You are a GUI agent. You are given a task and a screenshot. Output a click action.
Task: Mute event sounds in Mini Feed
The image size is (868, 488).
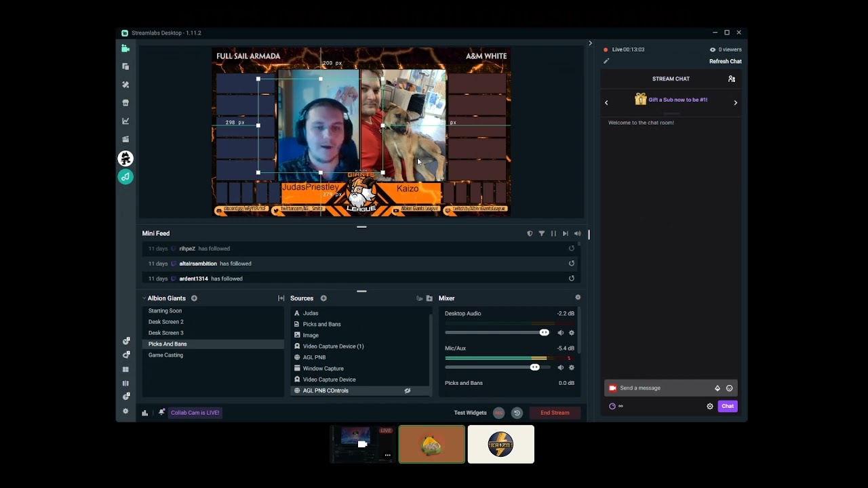(x=578, y=233)
